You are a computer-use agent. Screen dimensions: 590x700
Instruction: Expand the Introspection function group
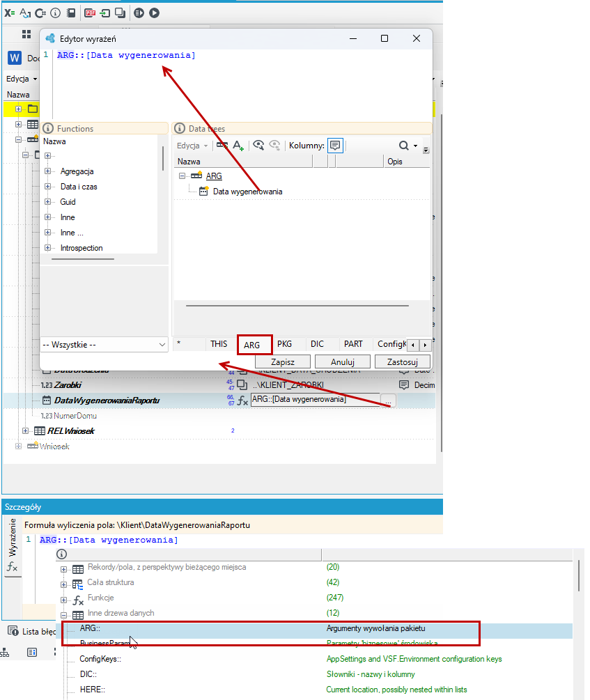(x=48, y=248)
